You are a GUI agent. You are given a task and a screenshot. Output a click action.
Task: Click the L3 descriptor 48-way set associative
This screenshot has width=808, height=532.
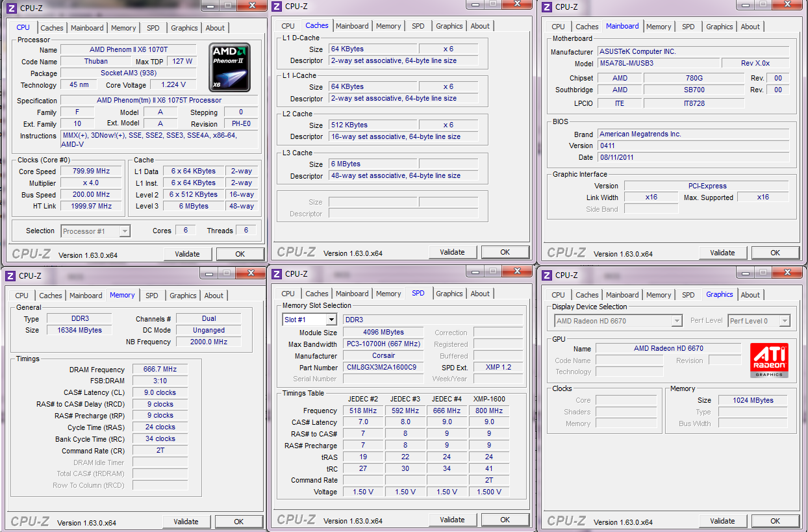[403, 175]
